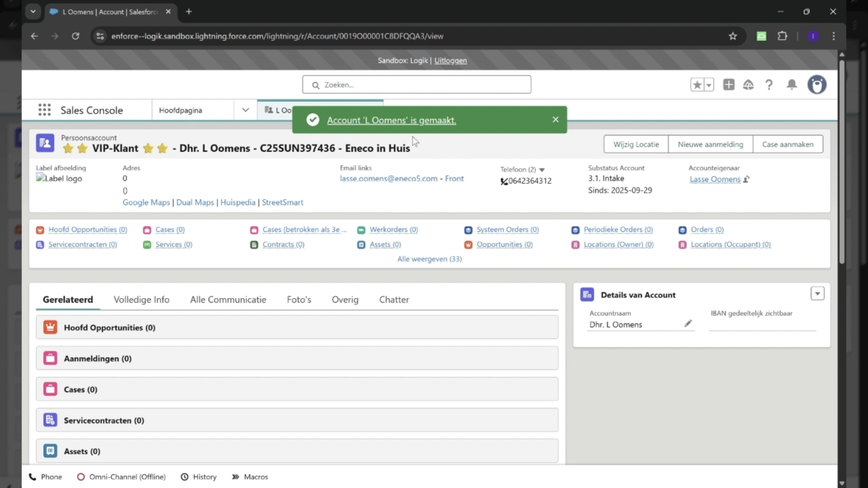
Task: Open the Telefoon (2) dropdown
Action: (542, 169)
